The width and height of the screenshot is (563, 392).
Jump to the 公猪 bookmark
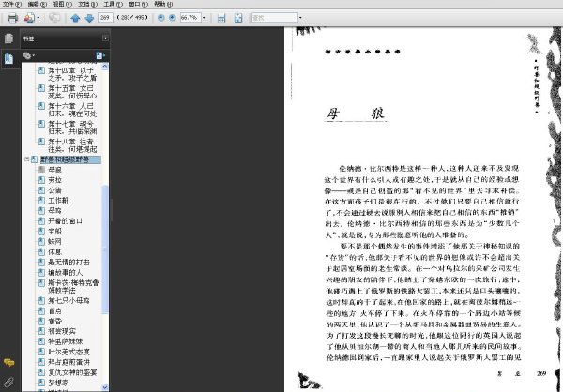click(x=55, y=190)
